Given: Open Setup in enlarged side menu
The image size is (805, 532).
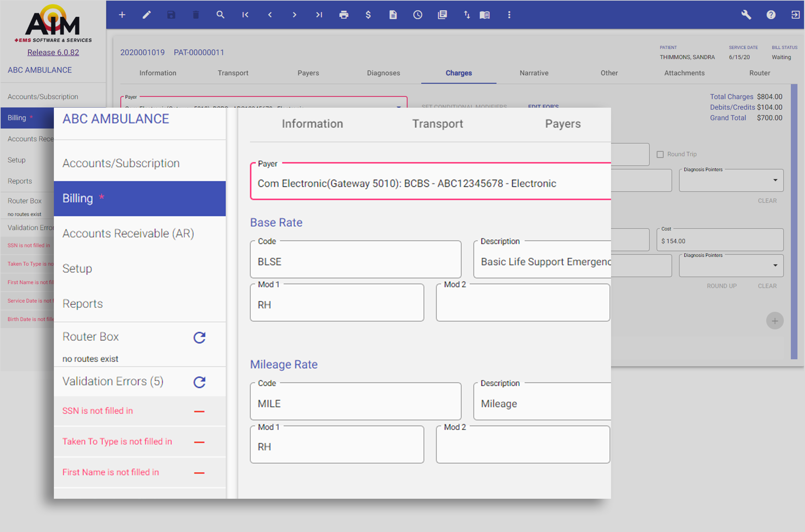Looking at the screenshot, I should point(139,269).
